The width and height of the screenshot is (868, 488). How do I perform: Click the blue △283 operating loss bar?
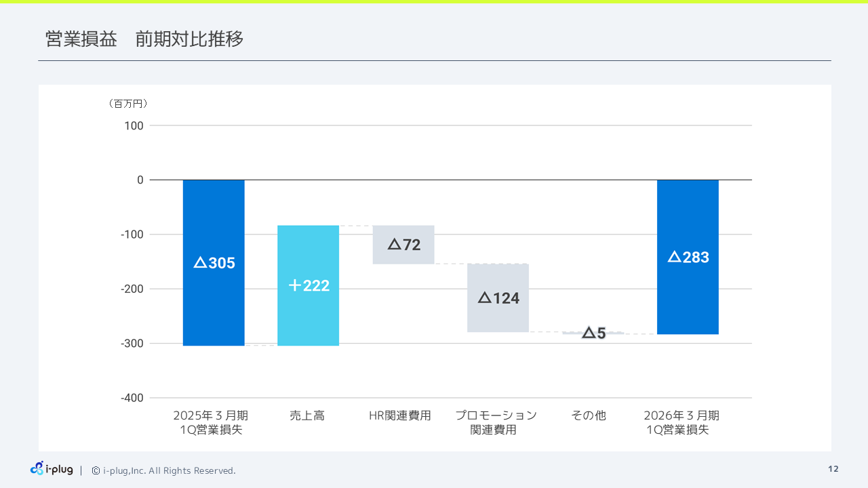tap(688, 256)
